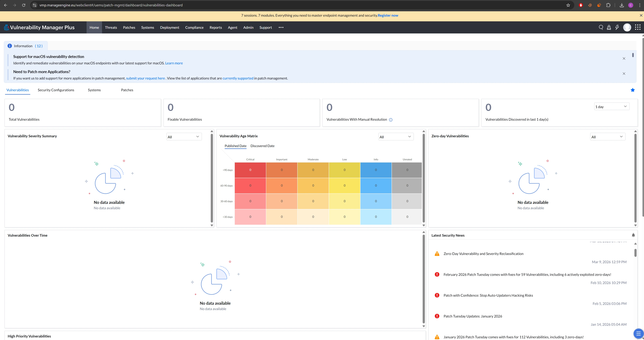Open the Deployment menu
The height and width of the screenshot is (340, 644).
point(170,28)
